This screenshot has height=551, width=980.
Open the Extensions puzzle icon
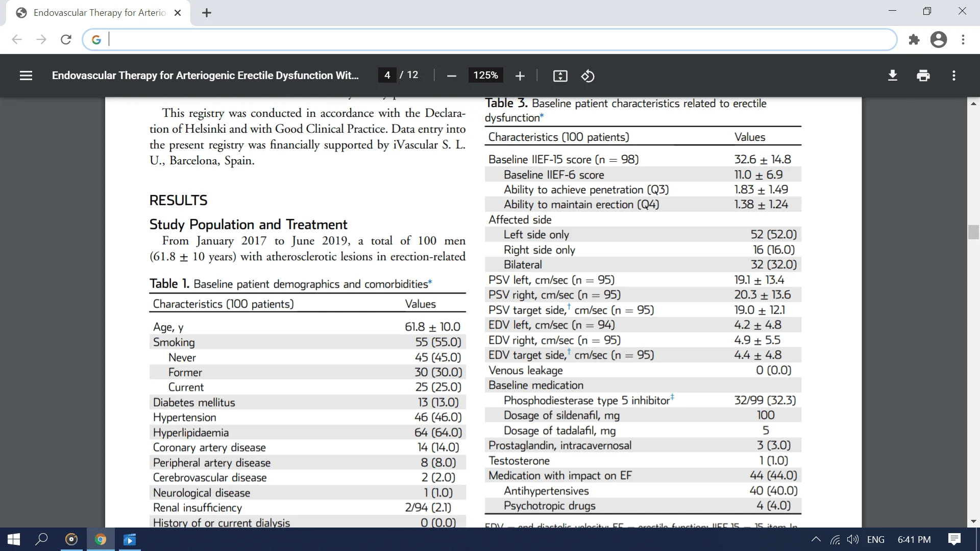(914, 39)
